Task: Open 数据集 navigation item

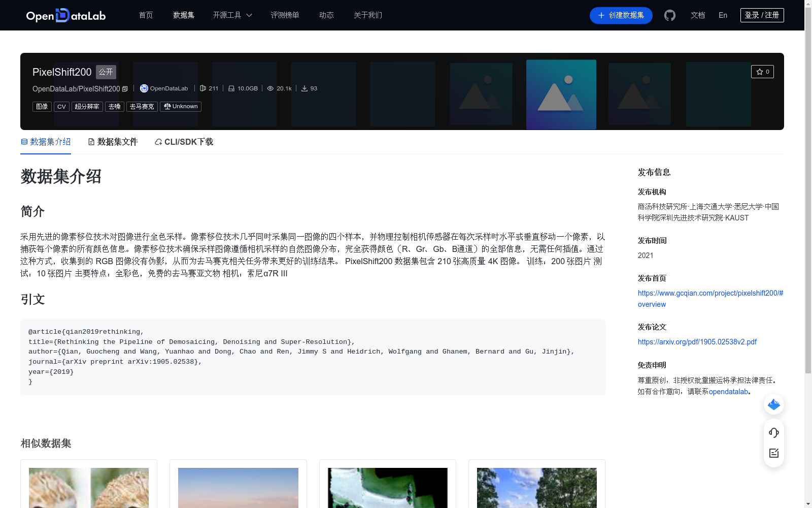Action: point(184,15)
